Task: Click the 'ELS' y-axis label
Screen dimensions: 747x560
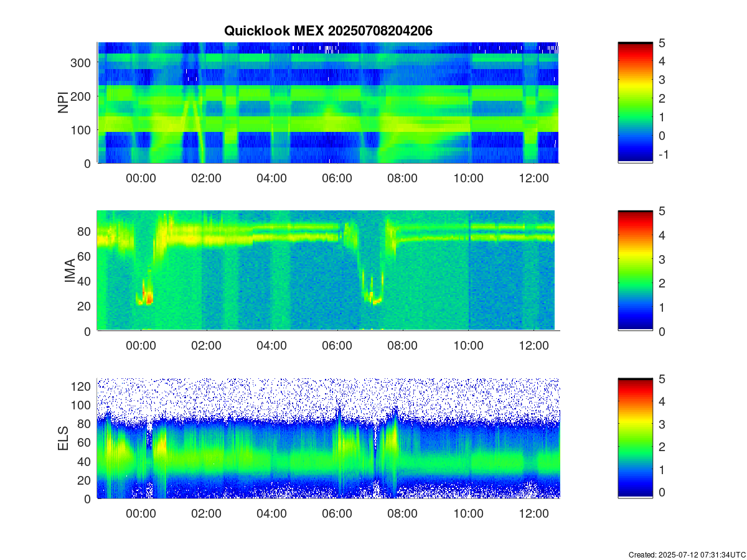Action: coord(63,438)
